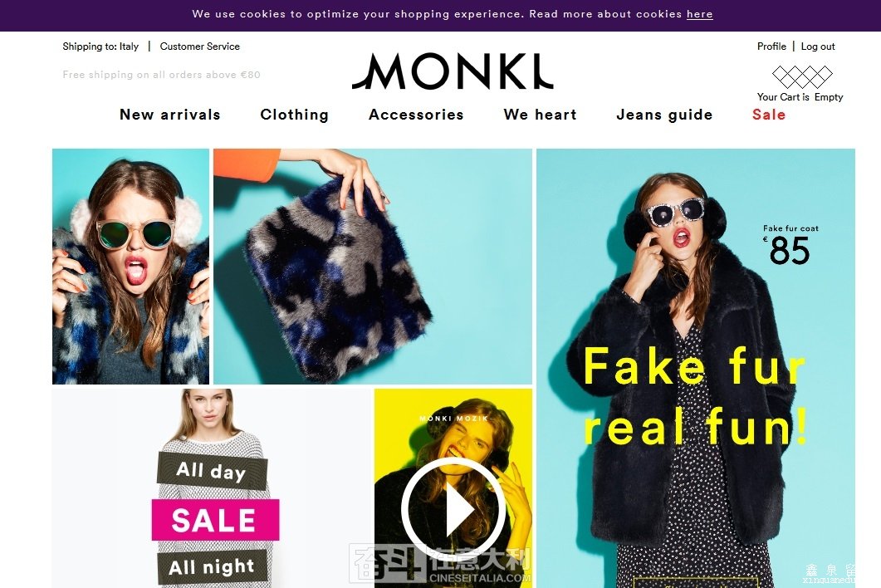This screenshot has width=881, height=588.
Task: Click the cookies 'here' link
Action: (x=699, y=14)
